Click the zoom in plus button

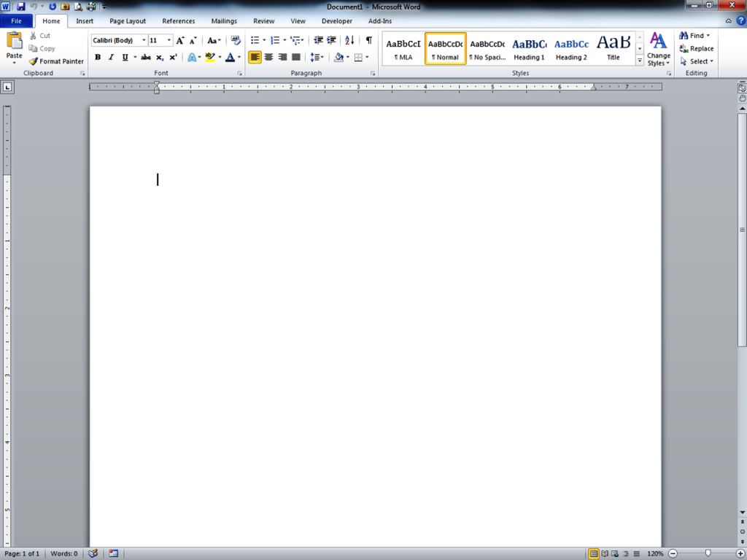point(740,553)
